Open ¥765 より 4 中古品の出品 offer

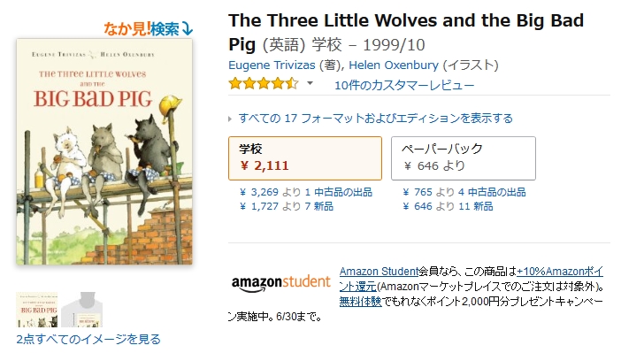(x=464, y=192)
